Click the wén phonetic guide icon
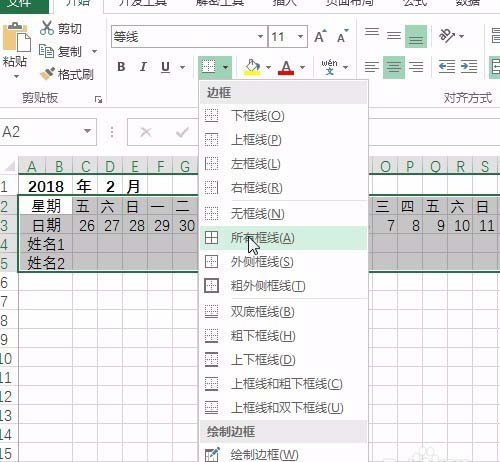Image resolution: width=500 pixels, height=462 pixels. click(x=329, y=67)
